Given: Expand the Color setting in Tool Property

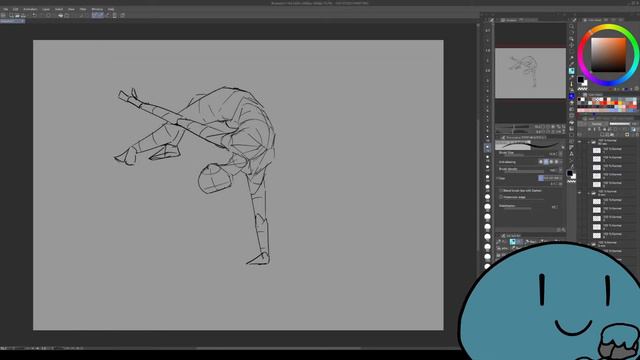Looking at the screenshot, I should point(497,178).
